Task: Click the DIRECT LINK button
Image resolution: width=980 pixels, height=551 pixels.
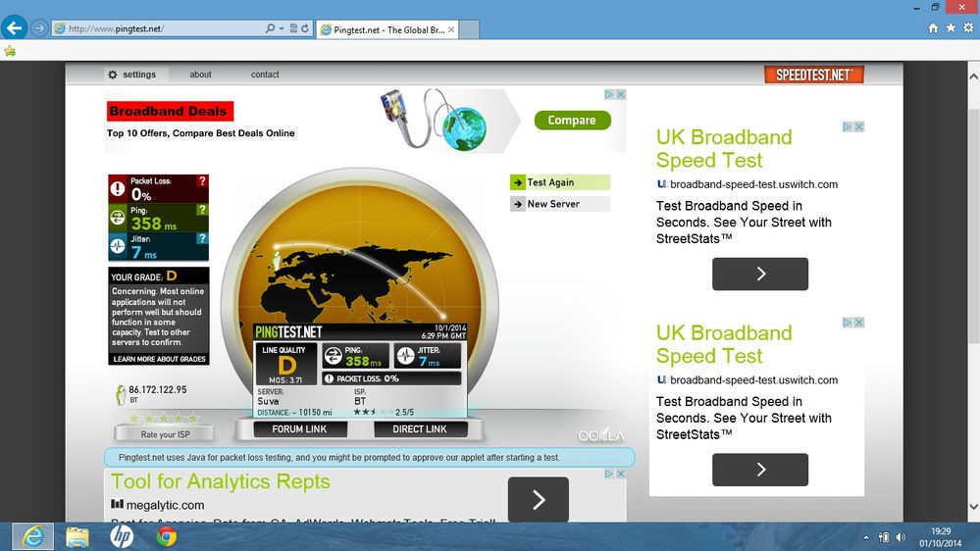Action: tap(420, 429)
